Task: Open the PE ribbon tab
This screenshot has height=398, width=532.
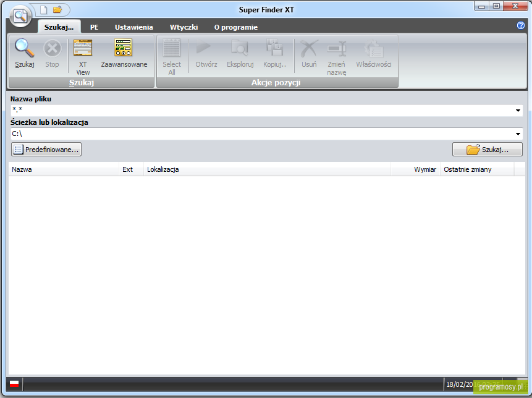Action: click(95, 27)
